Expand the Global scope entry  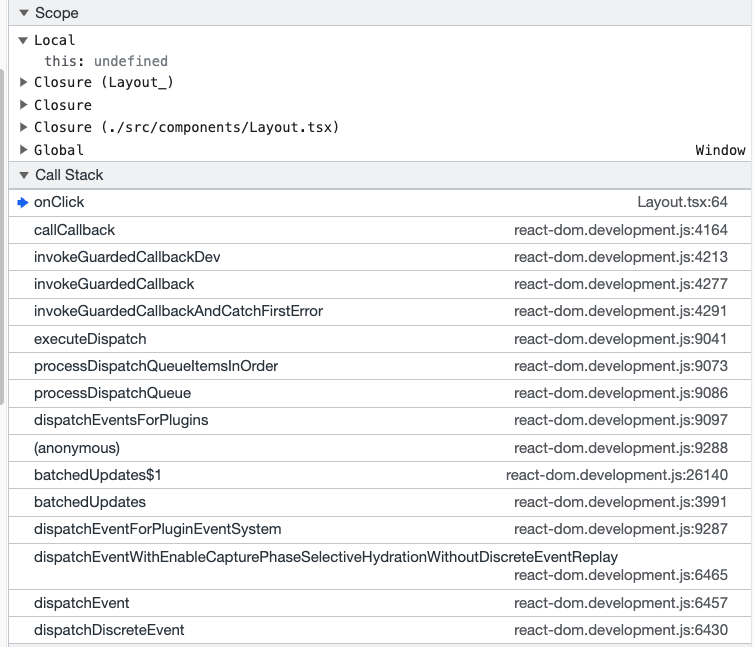[x=24, y=150]
